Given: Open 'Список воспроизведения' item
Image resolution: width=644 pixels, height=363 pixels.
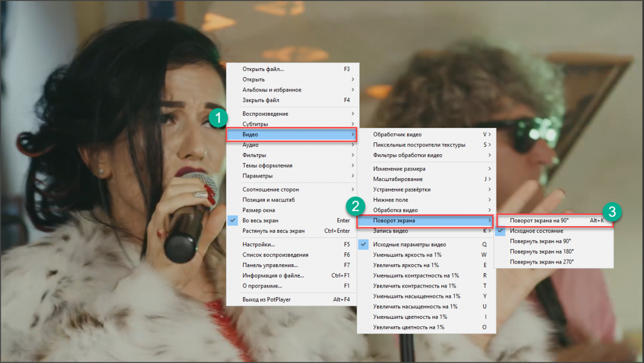Looking at the screenshot, I should pyautogui.click(x=293, y=255).
